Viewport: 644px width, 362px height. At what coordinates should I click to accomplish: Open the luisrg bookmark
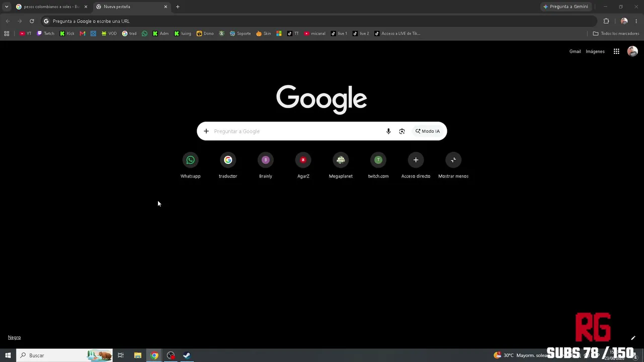[x=183, y=34]
